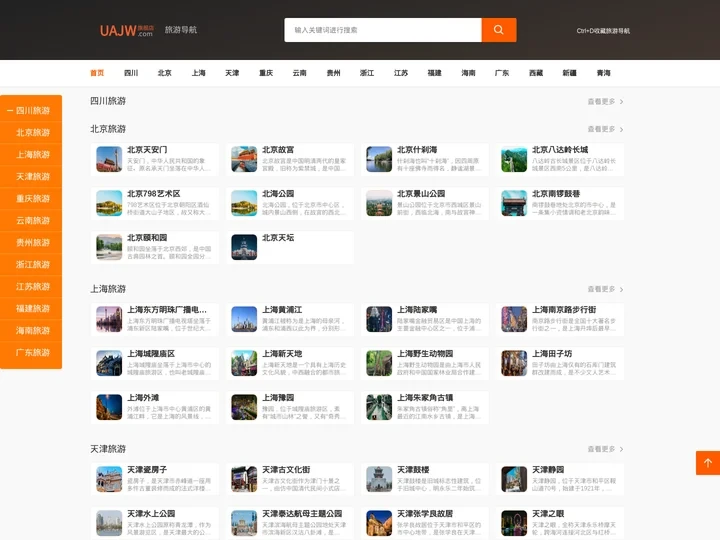Open the UAJW.com logo

(126, 30)
